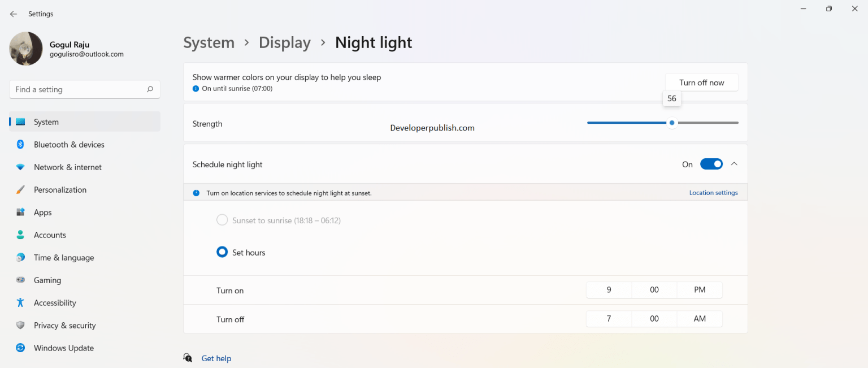
Task: Open Location settings link
Action: pyautogui.click(x=713, y=192)
